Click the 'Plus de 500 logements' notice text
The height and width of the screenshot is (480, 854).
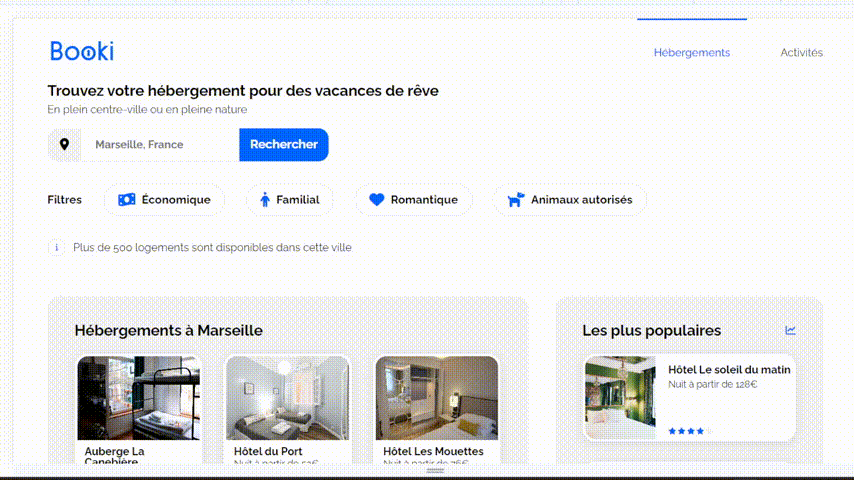click(x=212, y=247)
